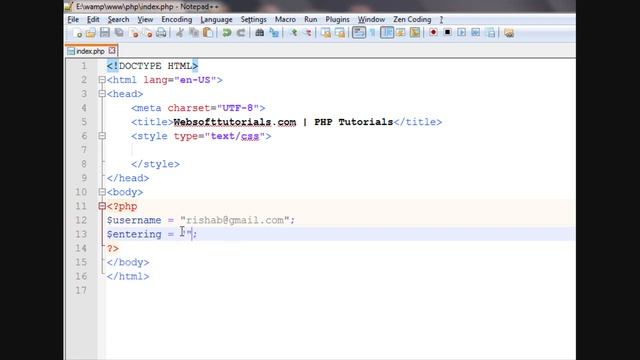Open the Encoding menu

point(176,19)
